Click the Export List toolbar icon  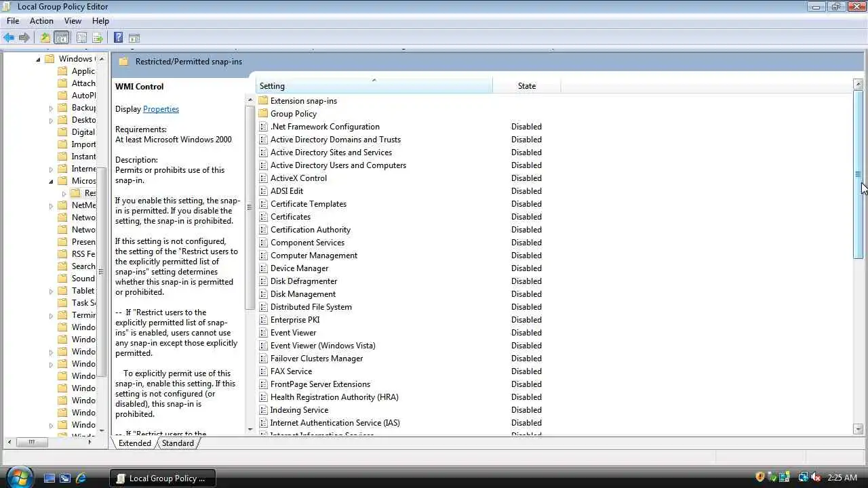[98, 38]
